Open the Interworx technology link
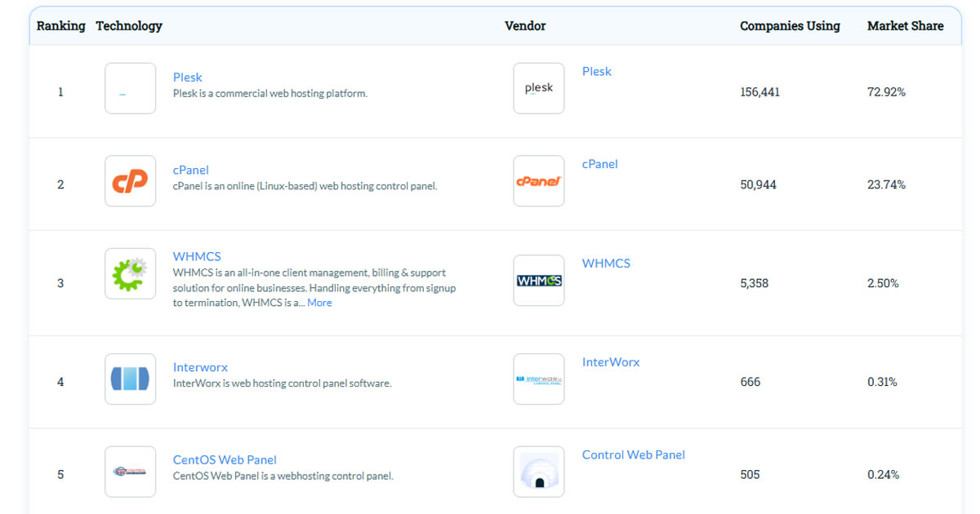This screenshot has height=514, width=980. (x=200, y=367)
